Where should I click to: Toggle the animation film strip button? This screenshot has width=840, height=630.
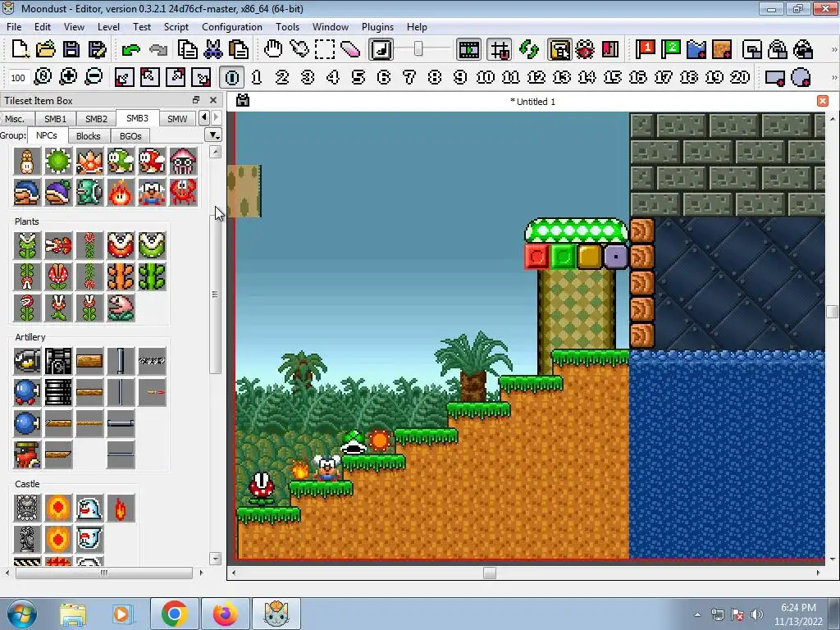(x=468, y=50)
